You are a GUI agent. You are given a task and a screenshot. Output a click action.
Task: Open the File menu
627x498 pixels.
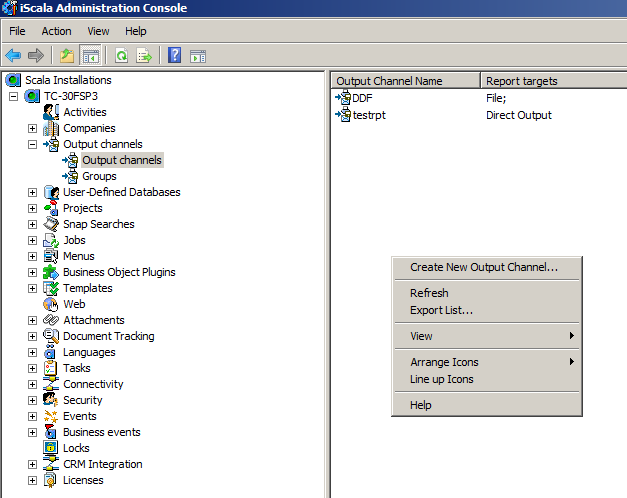pos(17,31)
